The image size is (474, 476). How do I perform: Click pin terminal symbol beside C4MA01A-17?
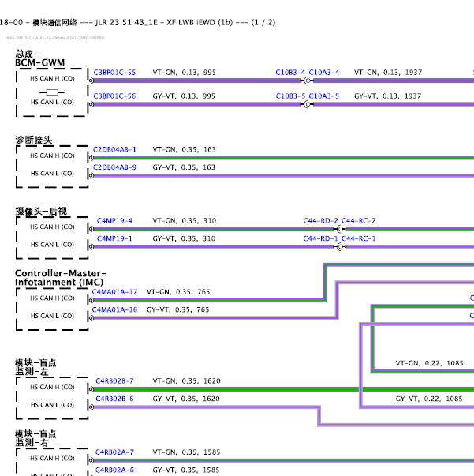tap(91, 300)
